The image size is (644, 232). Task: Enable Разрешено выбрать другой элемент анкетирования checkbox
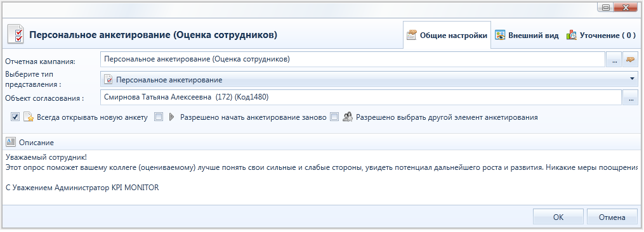tap(335, 117)
